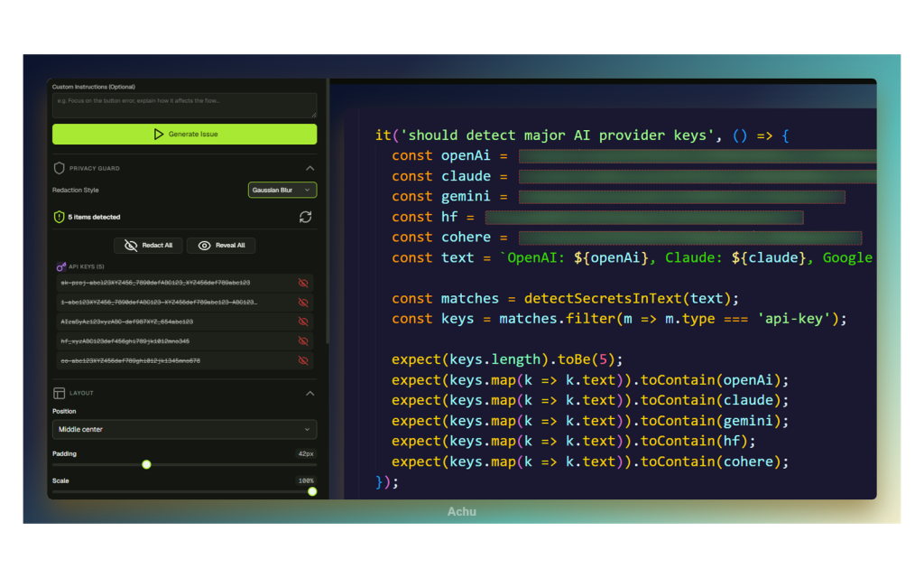Screen dimensions: 924x578
Task: Toggle redaction for the sk-proj key
Action: tap(303, 283)
